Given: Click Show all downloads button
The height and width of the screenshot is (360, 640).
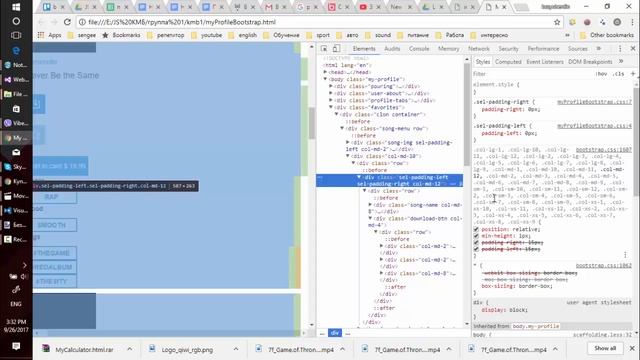Looking at the screenshot, I should (605, 348).
